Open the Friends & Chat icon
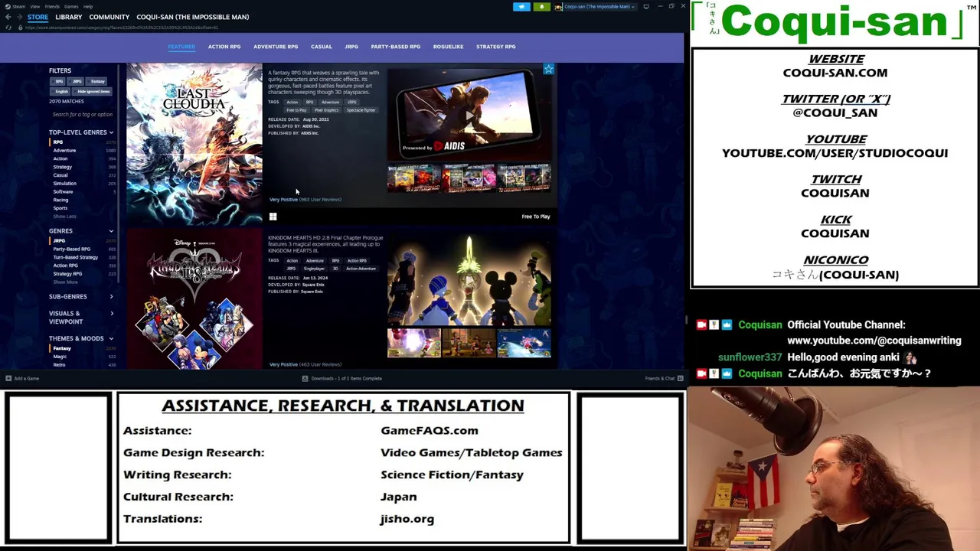980x551 pixels. coord(680,379)
